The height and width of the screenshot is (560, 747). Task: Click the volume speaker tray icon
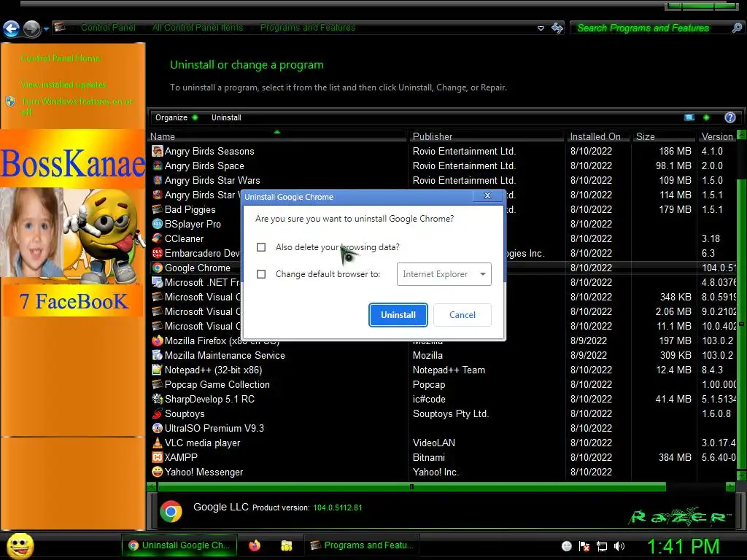(619, 546)
